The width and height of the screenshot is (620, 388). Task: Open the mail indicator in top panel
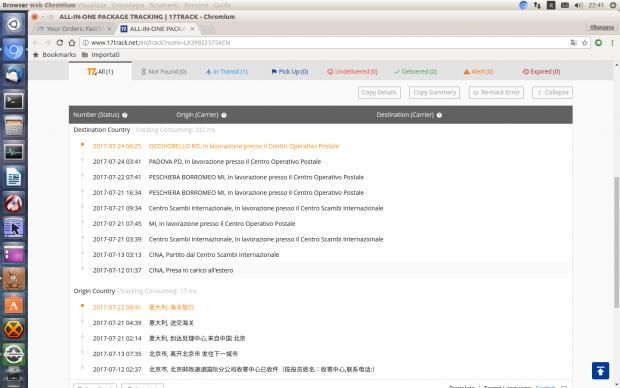(x=565, y=5)
